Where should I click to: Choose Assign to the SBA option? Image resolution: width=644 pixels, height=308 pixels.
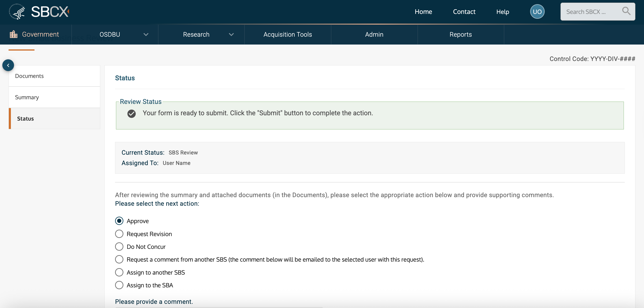click(119, 285)
